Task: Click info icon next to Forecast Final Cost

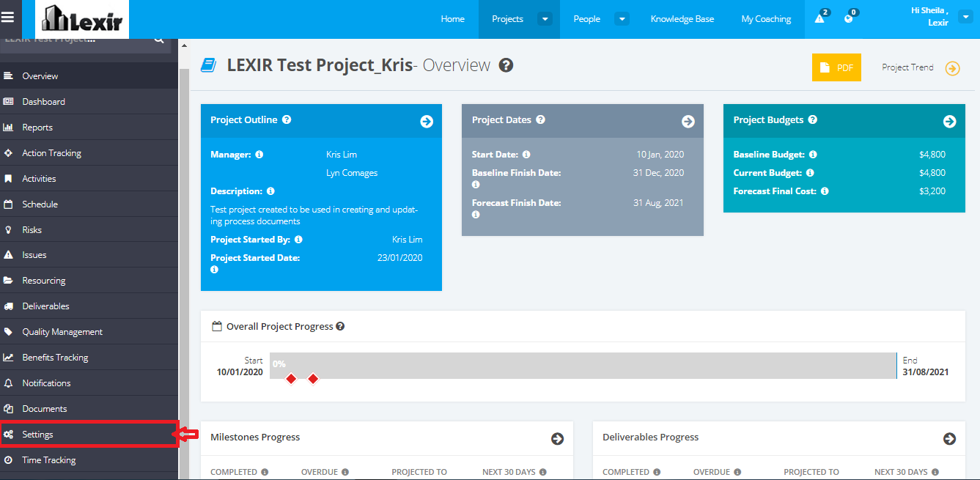Action: (825, 191)
